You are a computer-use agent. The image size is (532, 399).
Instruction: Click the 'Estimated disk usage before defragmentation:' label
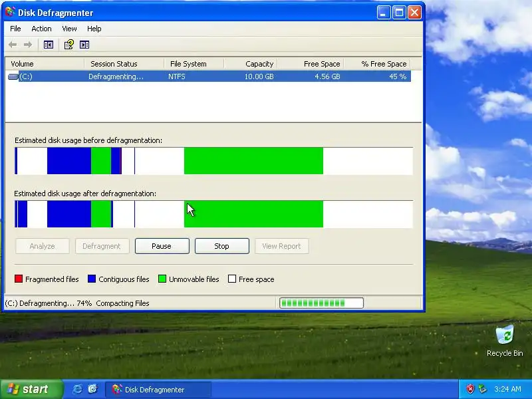[88, 140]
